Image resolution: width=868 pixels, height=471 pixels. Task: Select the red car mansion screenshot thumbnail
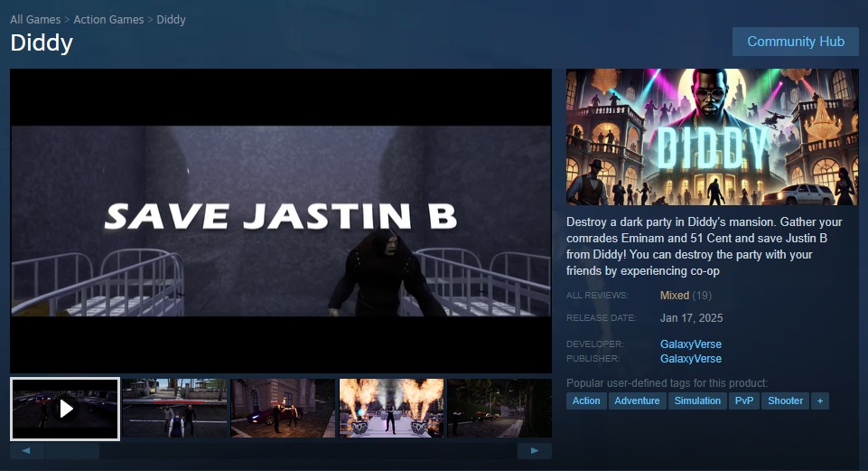pyautogui.click(x=283, y=409)
